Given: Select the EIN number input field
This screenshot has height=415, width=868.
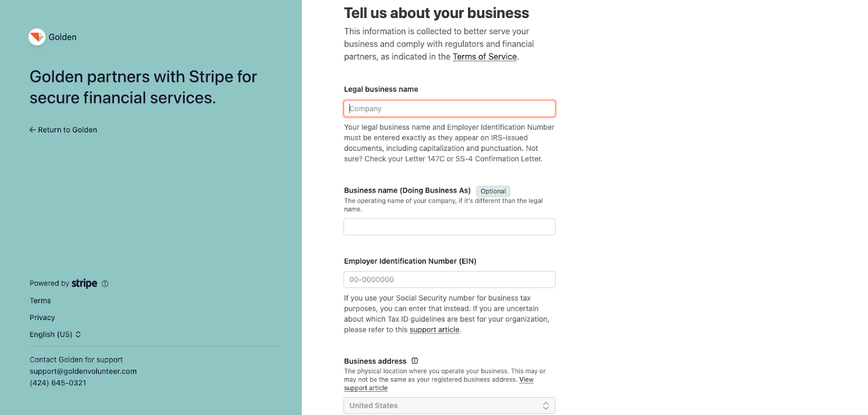Looking at the screenshot, I should point(449,279).
